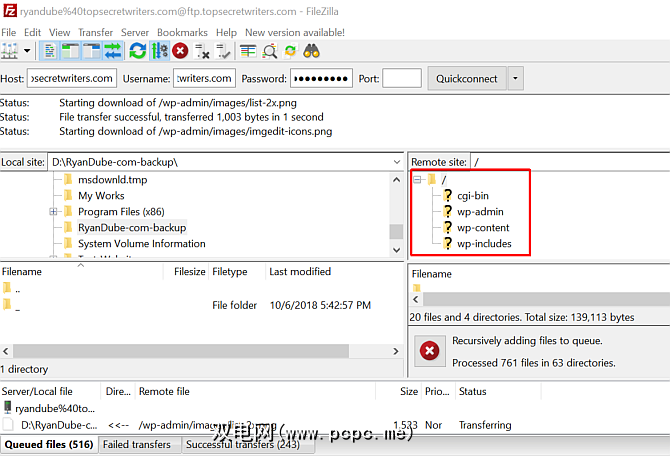Viewport: 670px width, 456px height.
Task: Open directory listing filters icon
Action: pos(248,51)
